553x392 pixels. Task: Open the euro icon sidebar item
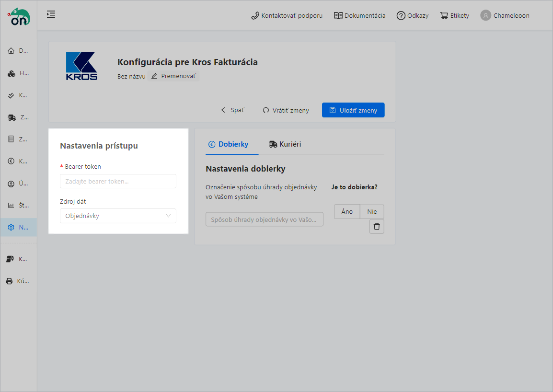coord(12,161)
